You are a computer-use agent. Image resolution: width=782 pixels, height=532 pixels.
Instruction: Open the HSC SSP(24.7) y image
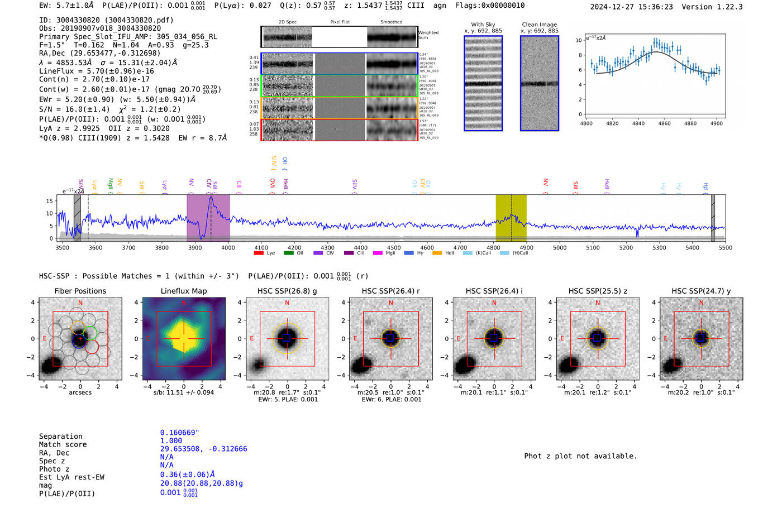(x=701, y=340)
